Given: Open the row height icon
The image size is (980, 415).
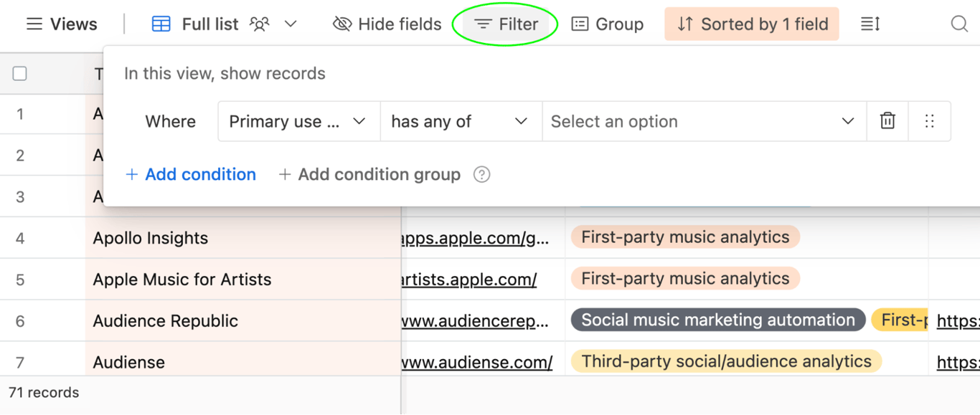Looking at the screenshot, I should 870,24.
